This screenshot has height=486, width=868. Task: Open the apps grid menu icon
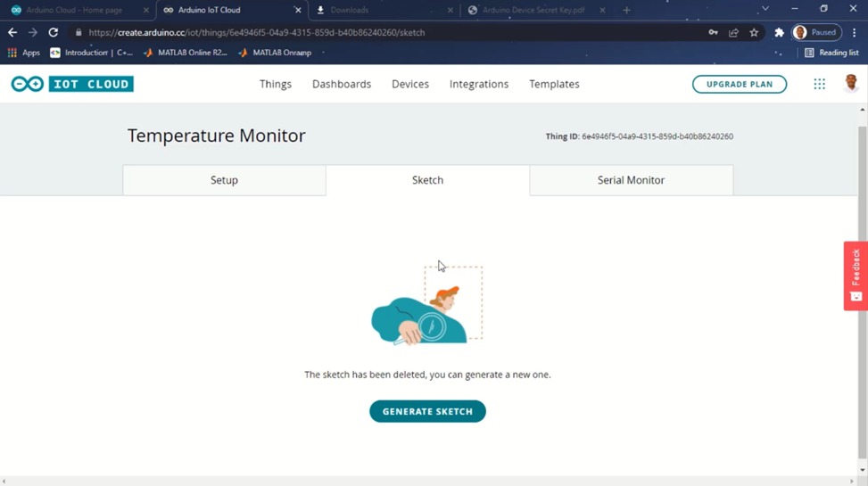pyautogui.click(x=819, y=84)
